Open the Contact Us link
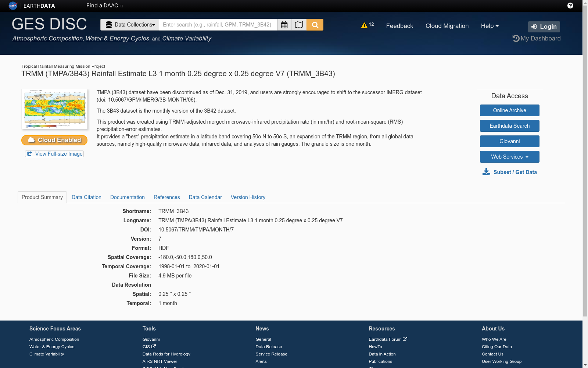Screen dimensions: 588x368 (x=493, y=354)
